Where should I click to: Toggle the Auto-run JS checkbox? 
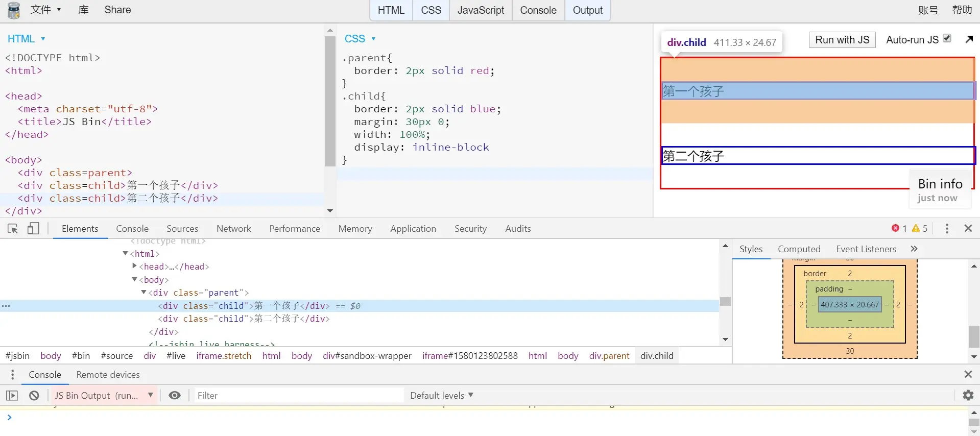[x=947, y=38]
